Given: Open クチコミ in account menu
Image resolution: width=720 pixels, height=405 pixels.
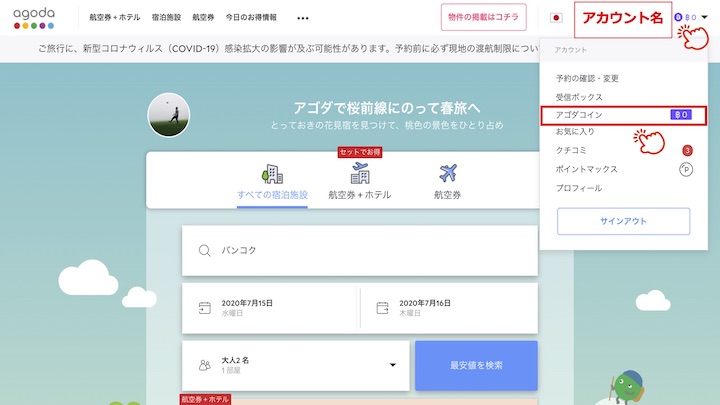Looking at the screenshot, I should [571, 150].
